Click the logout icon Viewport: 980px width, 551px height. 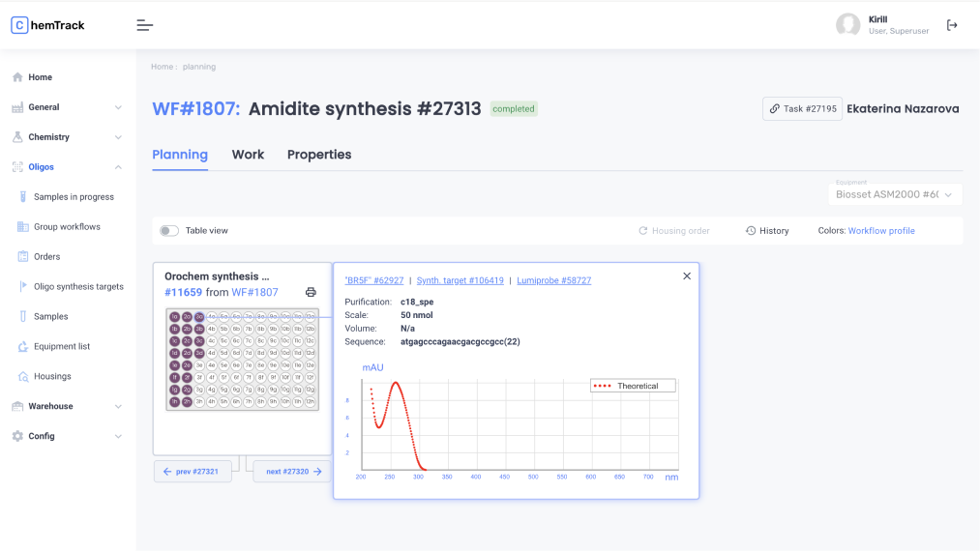[x=952, y=25]
